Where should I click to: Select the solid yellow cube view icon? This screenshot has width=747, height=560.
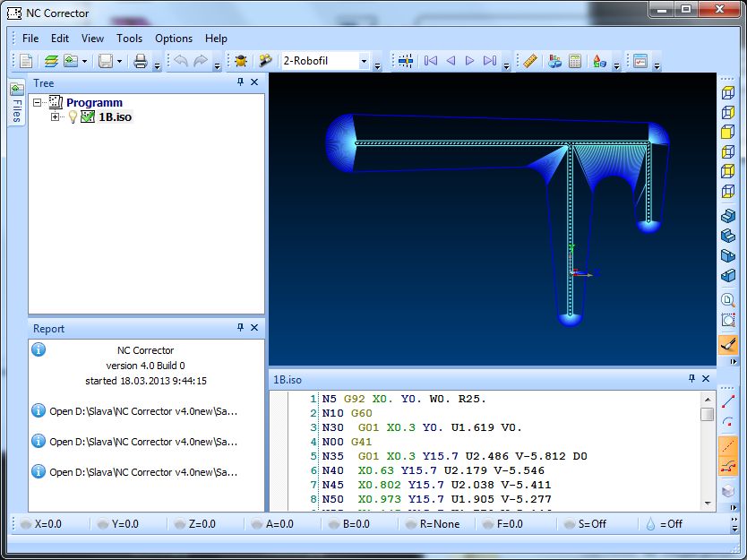coord(728,132)
